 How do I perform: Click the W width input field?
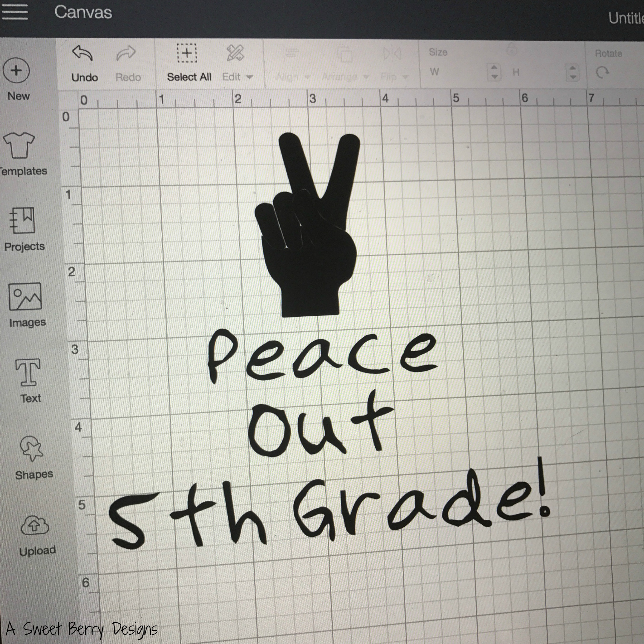click(464, 72)
